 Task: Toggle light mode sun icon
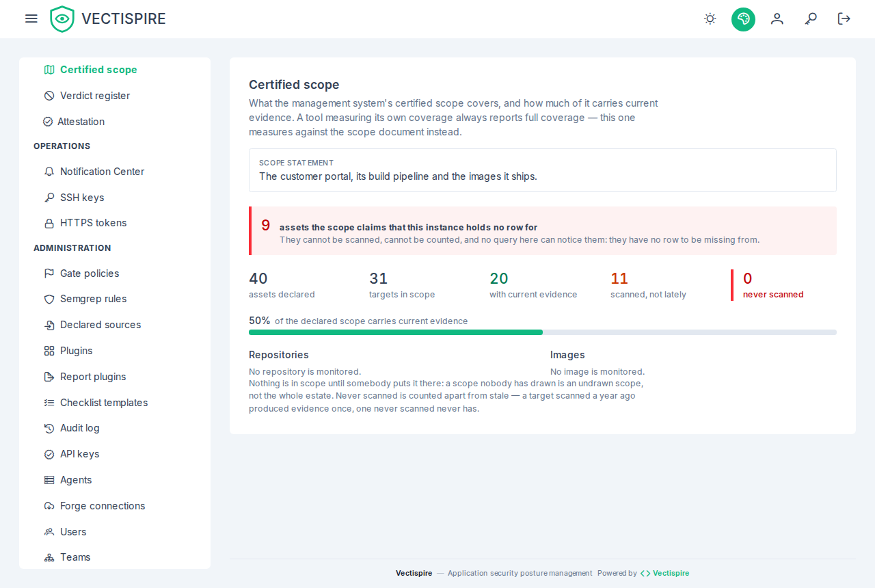[710, 18]
